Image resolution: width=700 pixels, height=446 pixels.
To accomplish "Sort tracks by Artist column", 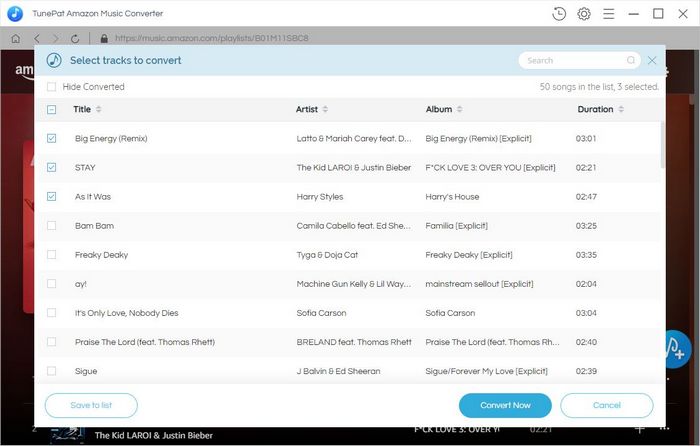I will (325, 109).
